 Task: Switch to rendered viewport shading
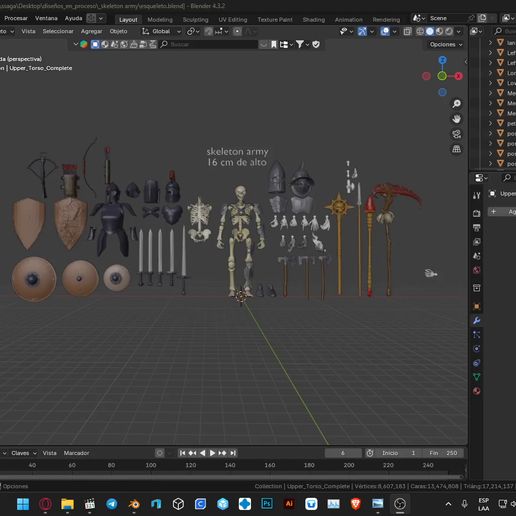point(449,31)
